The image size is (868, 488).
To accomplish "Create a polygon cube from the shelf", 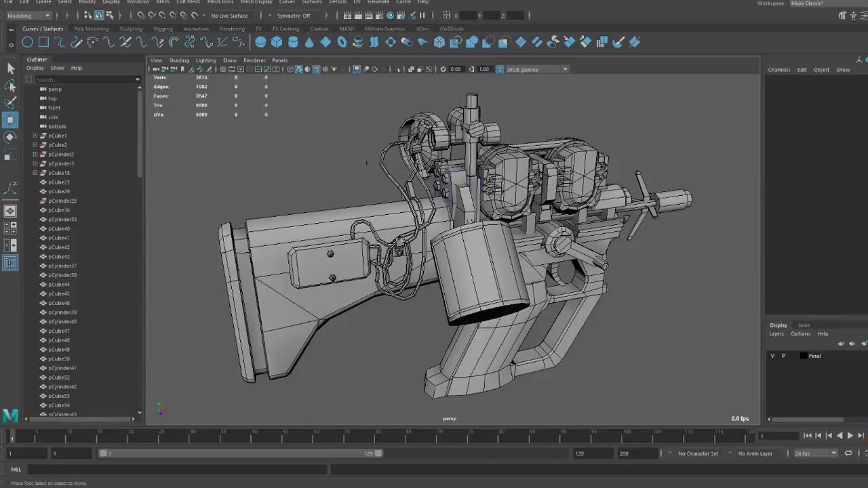I will 277,42.
